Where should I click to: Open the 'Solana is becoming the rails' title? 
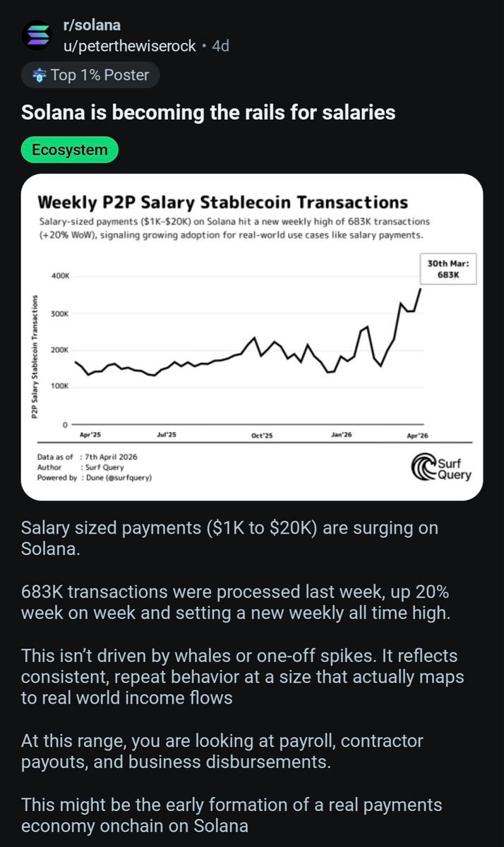pos(208,113)
